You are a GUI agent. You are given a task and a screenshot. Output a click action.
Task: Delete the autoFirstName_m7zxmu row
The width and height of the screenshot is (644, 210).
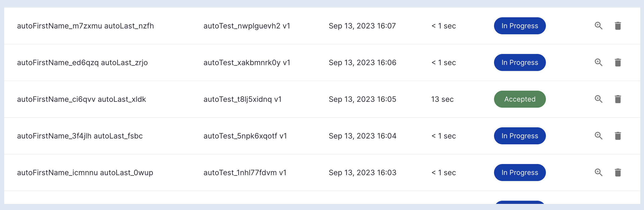tap(618, 26)
